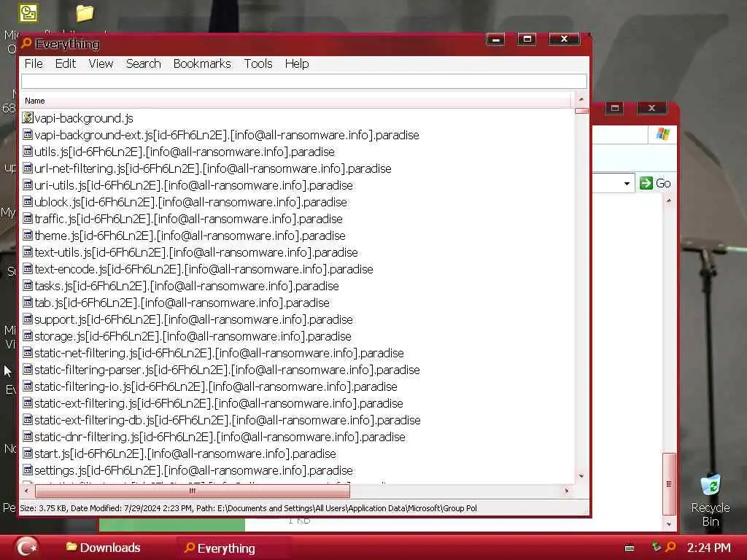The width and height of the screenshot is (747, 560).
Task: Open the Search menu
Action: [x=144, y=64]
